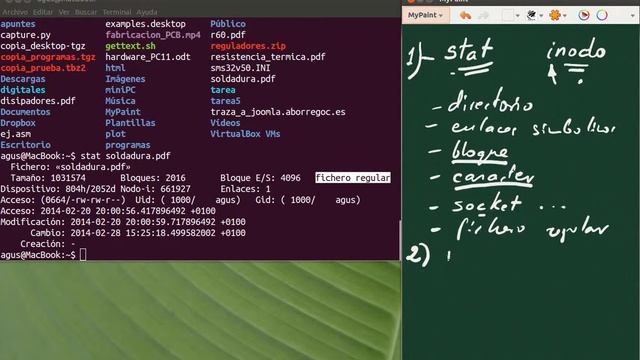Click 'fabricacion_PCB.mp4' file name
This screenshot has height=360, width=640.
[153, 35]
